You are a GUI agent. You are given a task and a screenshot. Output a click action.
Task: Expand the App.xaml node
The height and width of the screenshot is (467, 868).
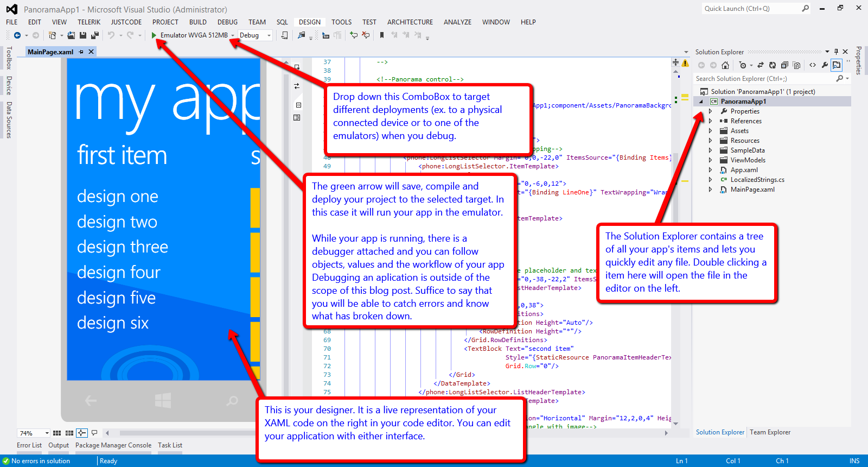(x=710, y=170)
